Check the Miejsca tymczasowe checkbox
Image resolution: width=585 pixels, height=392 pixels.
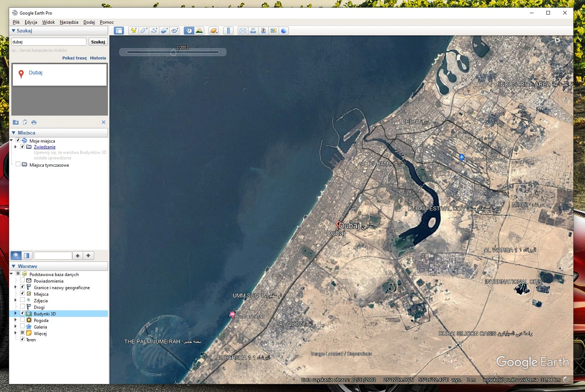(x=18, y=164)
